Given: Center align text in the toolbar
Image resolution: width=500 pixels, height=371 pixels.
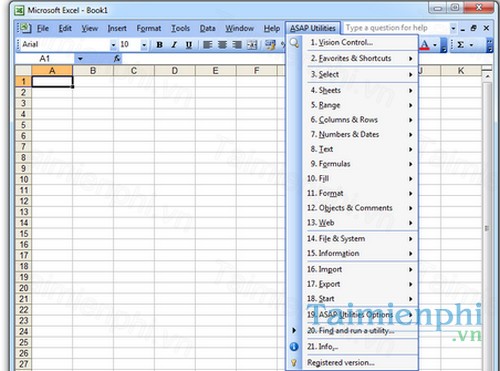Looking at the screenshot, I should tap(222, 45).
